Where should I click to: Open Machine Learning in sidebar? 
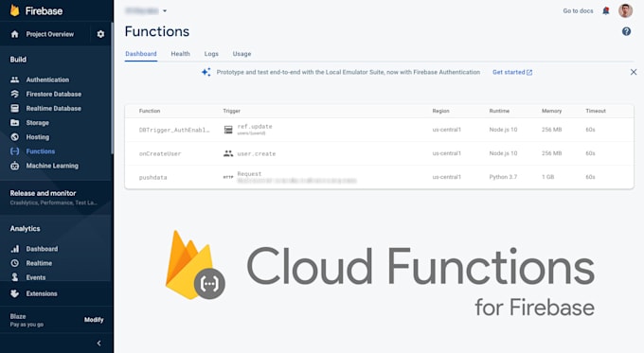coord(52,166)
